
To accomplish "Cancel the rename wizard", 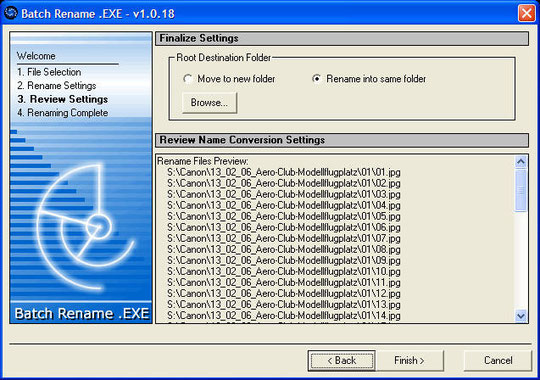I will tap(498, 361).
